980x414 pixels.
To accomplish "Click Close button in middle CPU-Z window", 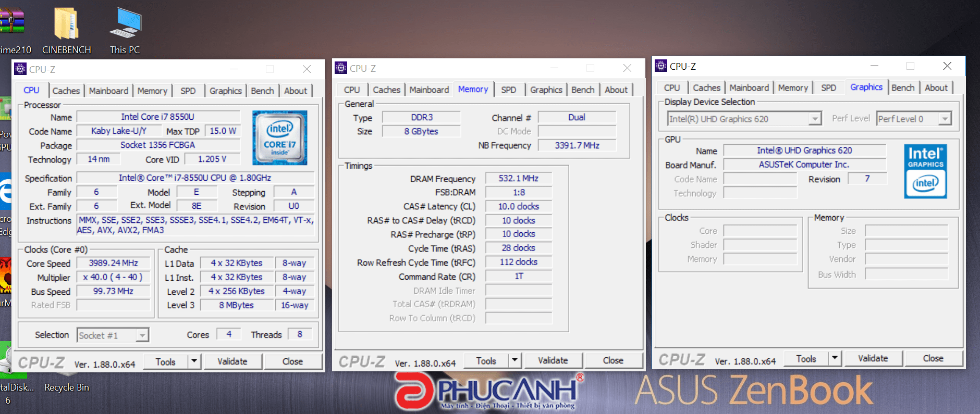I will coord(613,360).
